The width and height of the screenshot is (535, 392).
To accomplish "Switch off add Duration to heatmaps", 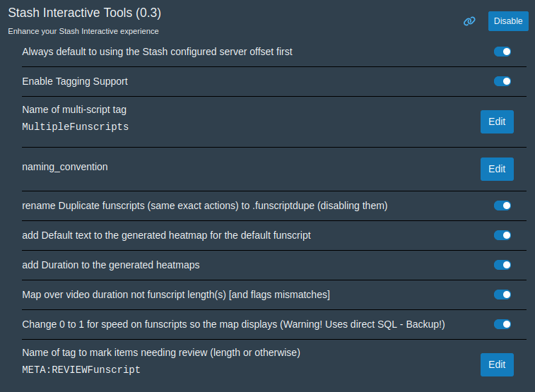I will [502, 265].
